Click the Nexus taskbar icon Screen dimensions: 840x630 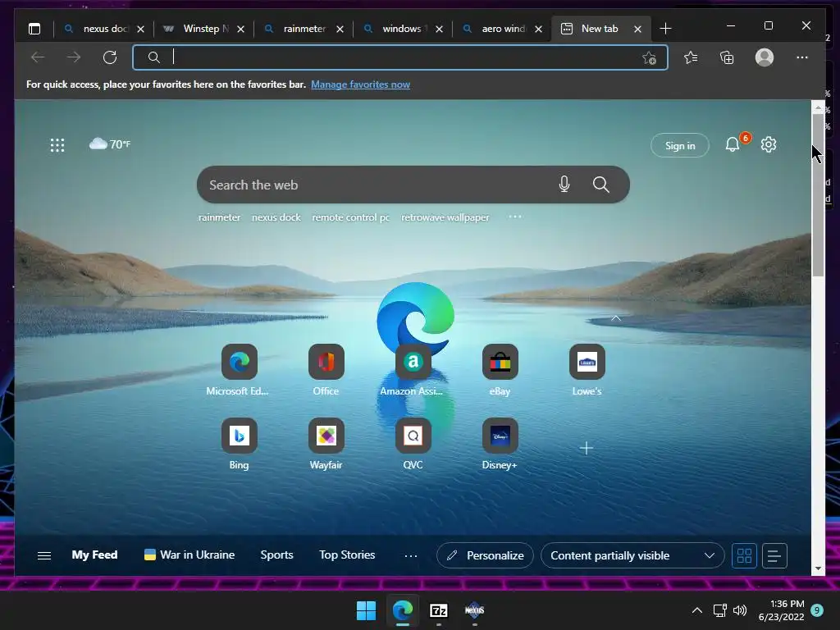[475, 610]
